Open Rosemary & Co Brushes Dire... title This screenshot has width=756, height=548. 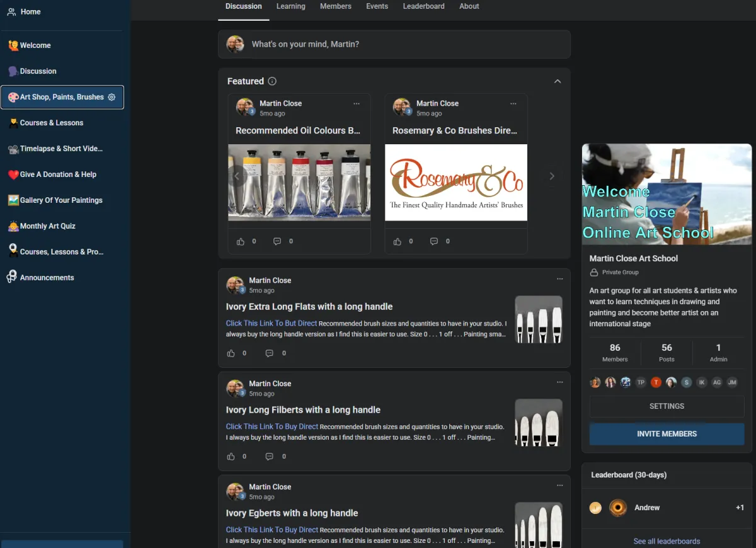click(455, 130)
